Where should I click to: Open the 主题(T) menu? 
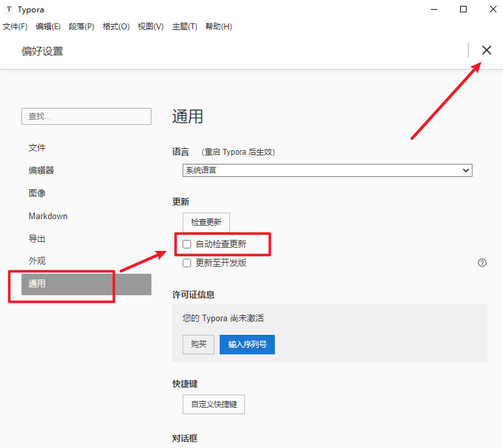click(x=185, y=27)
